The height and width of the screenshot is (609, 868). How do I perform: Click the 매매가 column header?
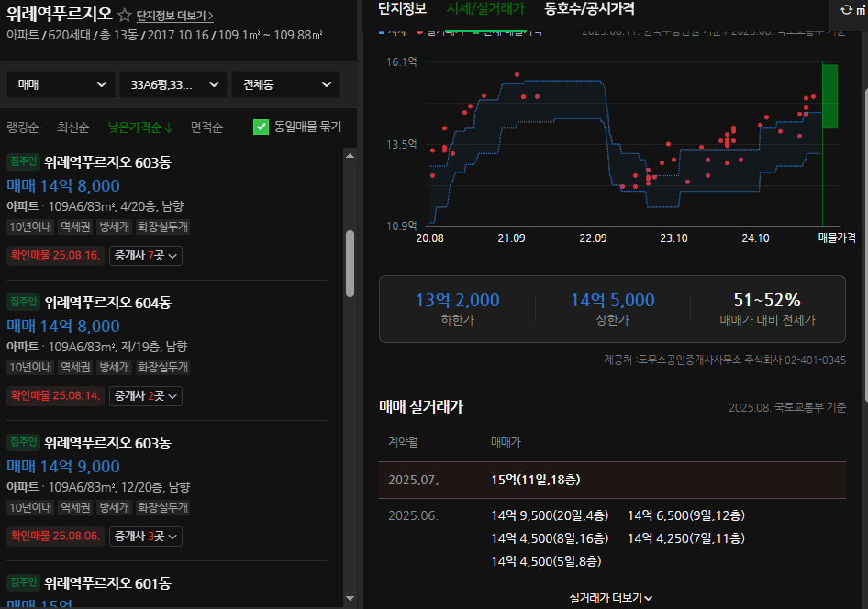point(506,442)
